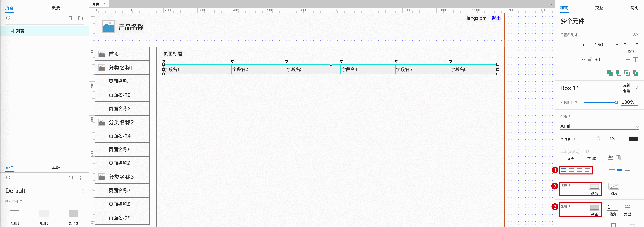The image size is (644, 227).
Task: Align text center
Action: pyautogui.click(x=571, y=170)
